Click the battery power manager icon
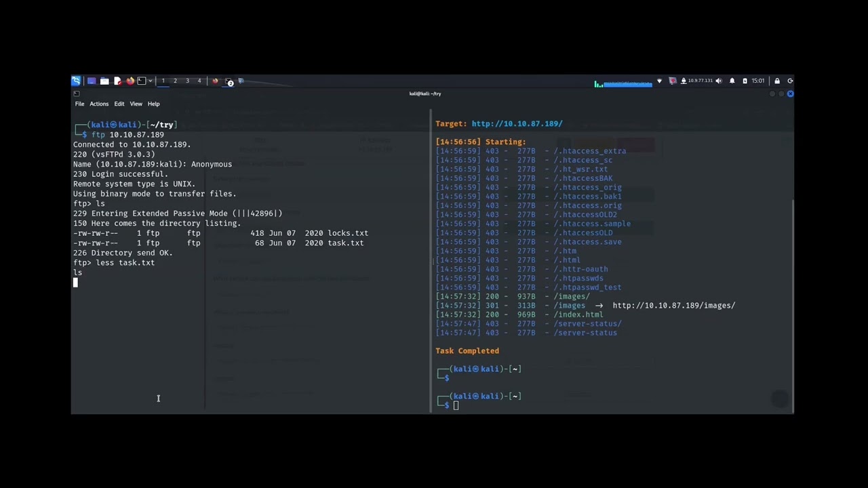 coord(745,81)
